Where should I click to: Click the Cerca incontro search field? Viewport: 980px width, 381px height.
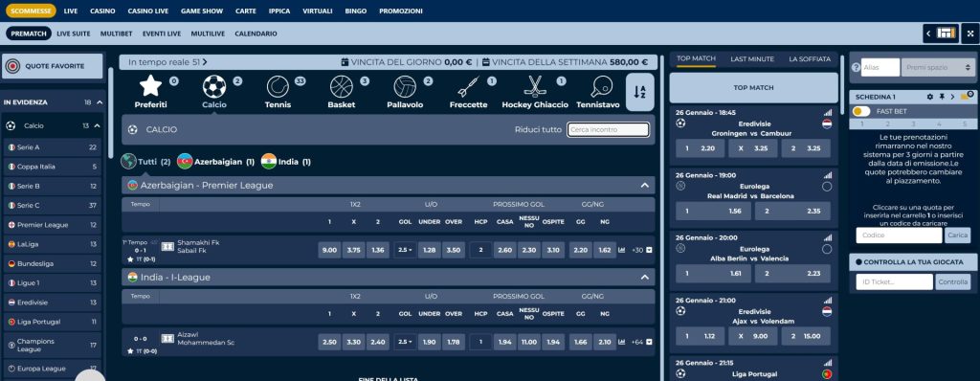608,129
